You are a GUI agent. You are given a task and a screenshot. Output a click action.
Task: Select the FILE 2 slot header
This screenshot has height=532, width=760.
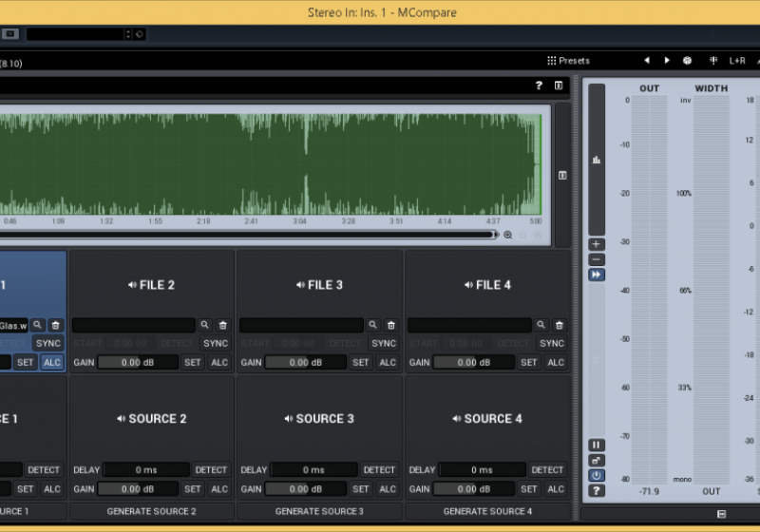pos(152,285)
